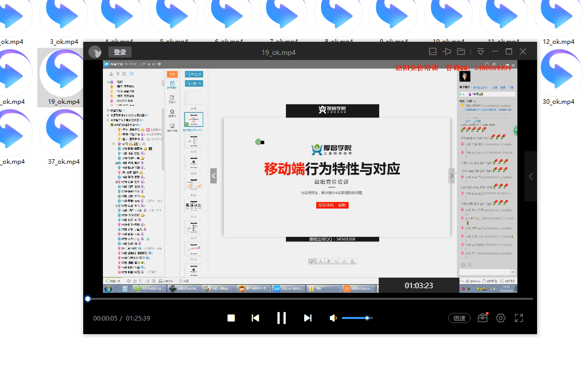Click the user avatar in player header

(95, 52)
